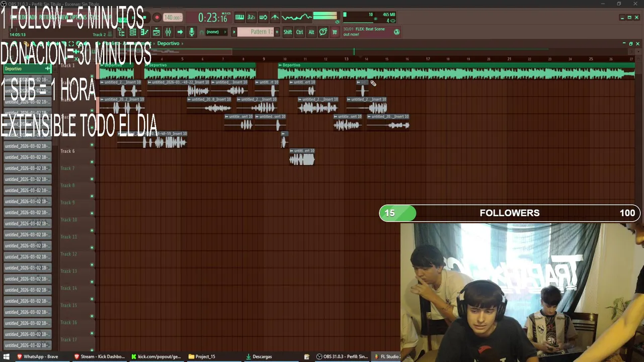Click the green arrow toolbar icon

tap(180, 32)
